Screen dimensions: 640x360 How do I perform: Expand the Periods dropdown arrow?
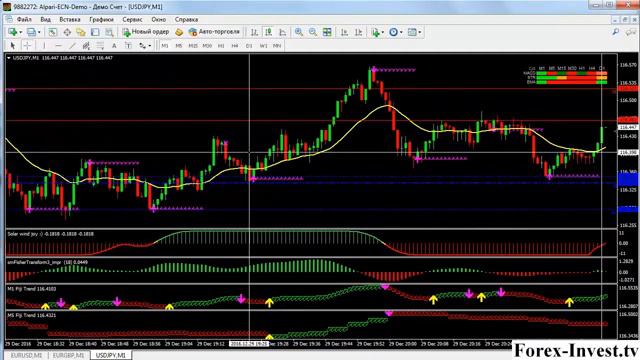[x=401, y=32]
